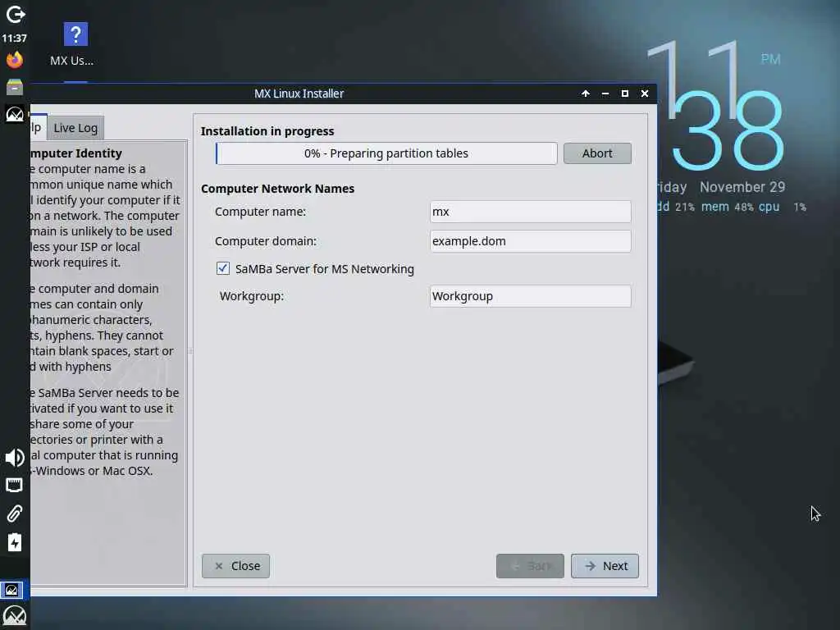Viewport: 840px width, 630px height.
Task: Launch Firefox from the side panel
Action: 15,59
